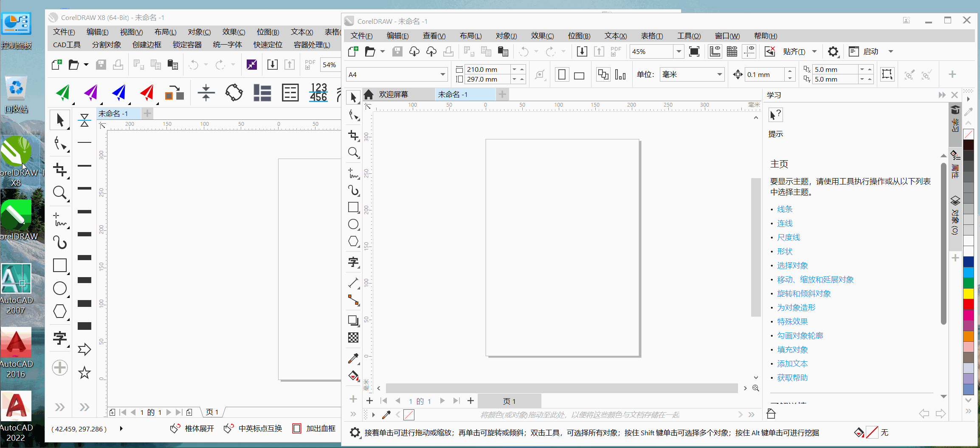The height and width of the screenshot is (448, 980).
Task: Click the Options gear icon in front toolbar
Action: coord(833,51)
